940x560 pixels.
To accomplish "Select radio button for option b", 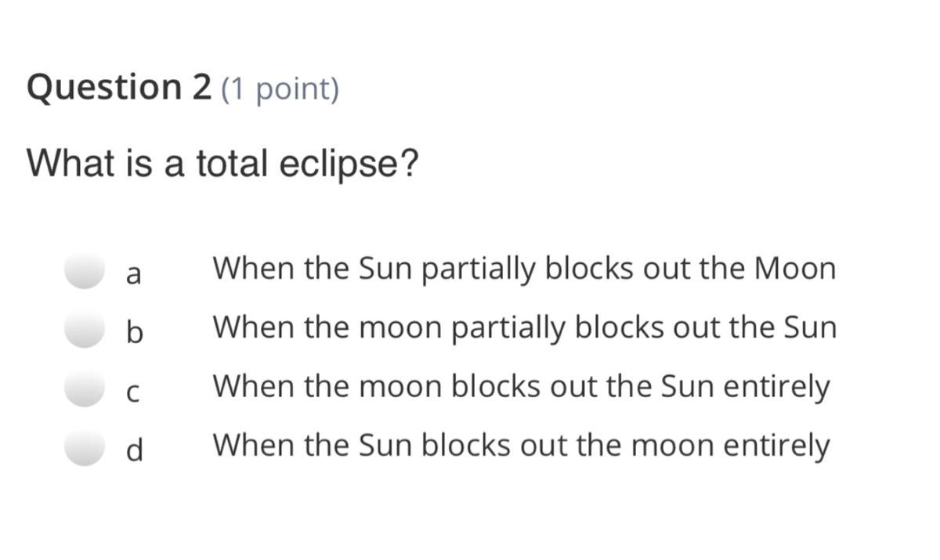I will (x=85, y=329).
